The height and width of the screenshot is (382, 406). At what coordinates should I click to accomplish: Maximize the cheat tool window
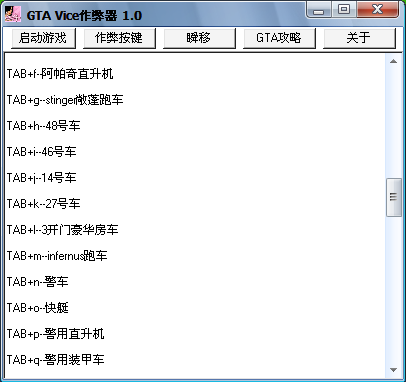coord(344,10)
